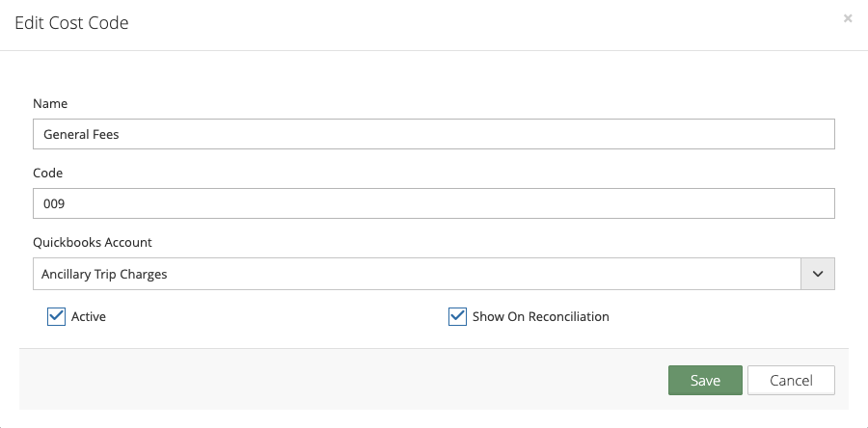Click the 'Name' field label
This screenshot has height=428, width=868.
[50, 103]
